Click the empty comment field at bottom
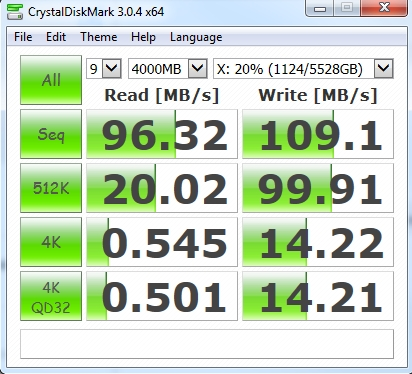Viewport: 412px width, 374px height. (x=207, y=344)
